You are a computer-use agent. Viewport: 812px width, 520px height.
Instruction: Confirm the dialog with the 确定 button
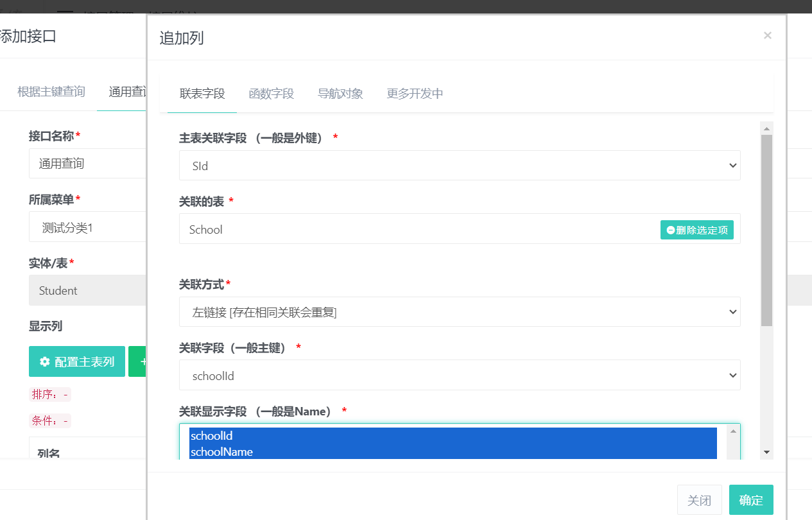[x=751, y=499]
